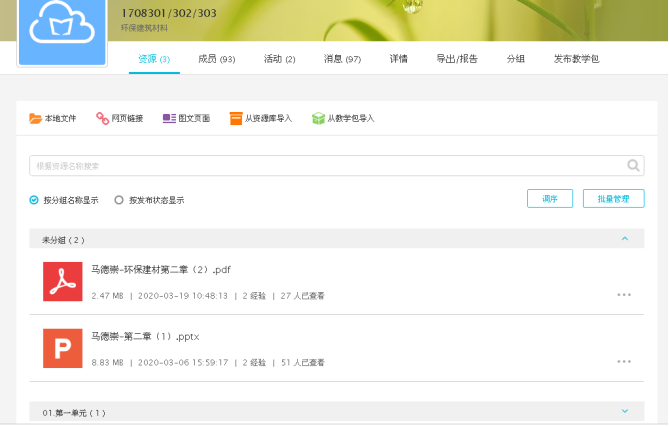This screenshot has width=669, height=426.
Task: Click the cloud class logo
Action: coord(61,30)
